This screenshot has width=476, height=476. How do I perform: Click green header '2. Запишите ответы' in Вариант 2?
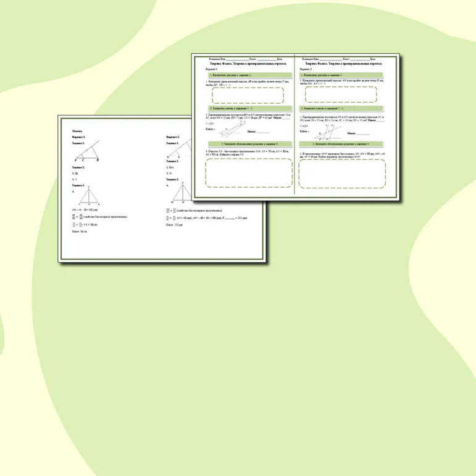tap(341, 109)
